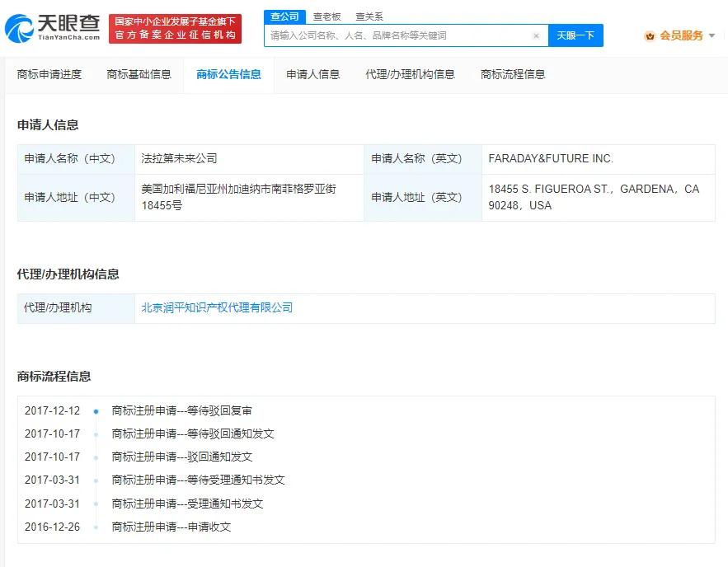The height and width of the screenshot is (567, 728).
Task: Click 商标注册申请---等待受理通知书发文 entry
Action: click(198, 480)
